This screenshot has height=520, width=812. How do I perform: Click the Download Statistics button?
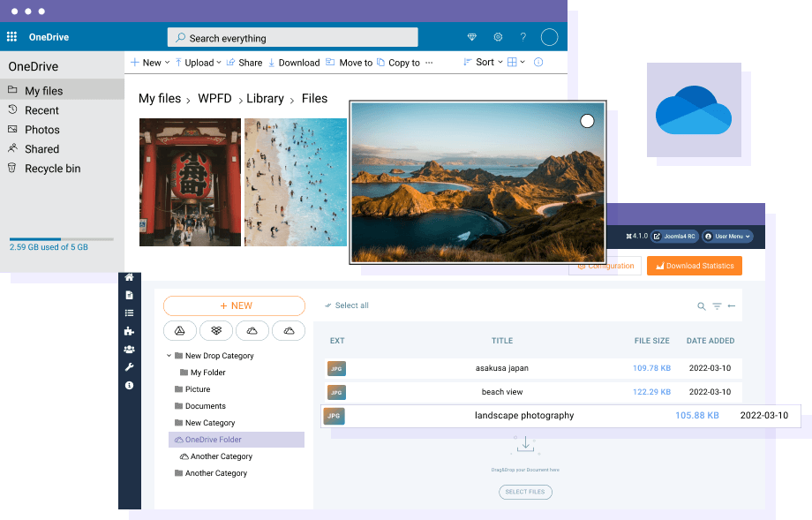(x=694, y=266)
